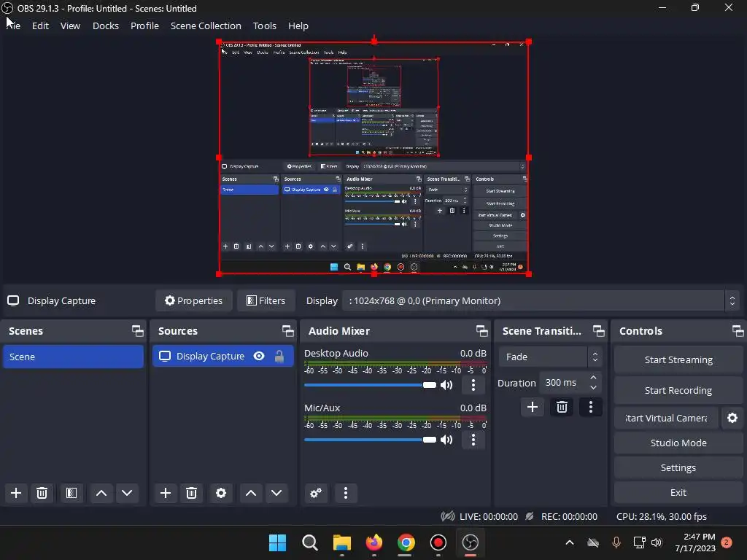The height and width of the screenshot is (560, 747).
Task: Move source up in Sources panel
Action: (x=251, y=493)
